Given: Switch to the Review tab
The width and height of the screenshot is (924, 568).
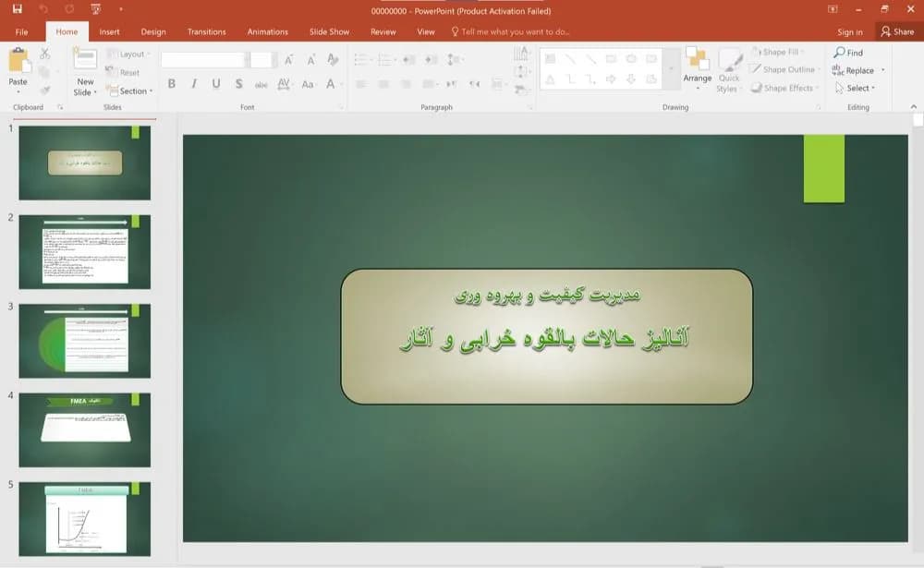Looking at the screenshot, I should click(x=383, y=31).
